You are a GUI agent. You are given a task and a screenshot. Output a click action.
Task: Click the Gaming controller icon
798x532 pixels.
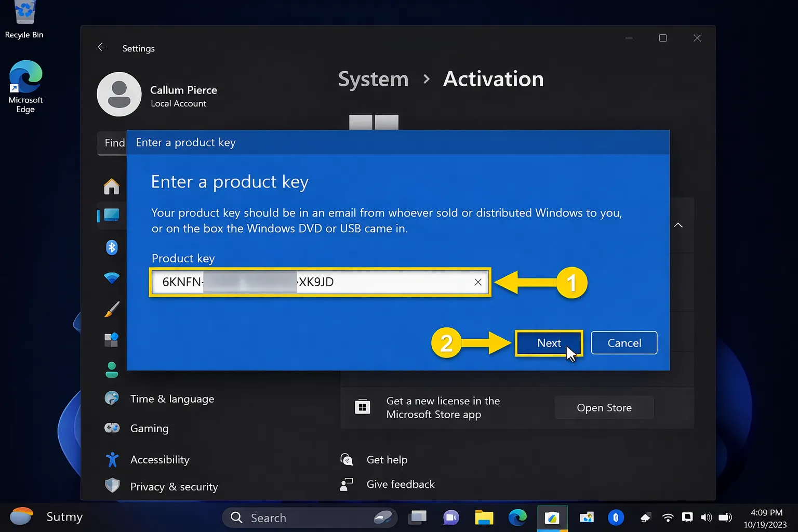112,428
